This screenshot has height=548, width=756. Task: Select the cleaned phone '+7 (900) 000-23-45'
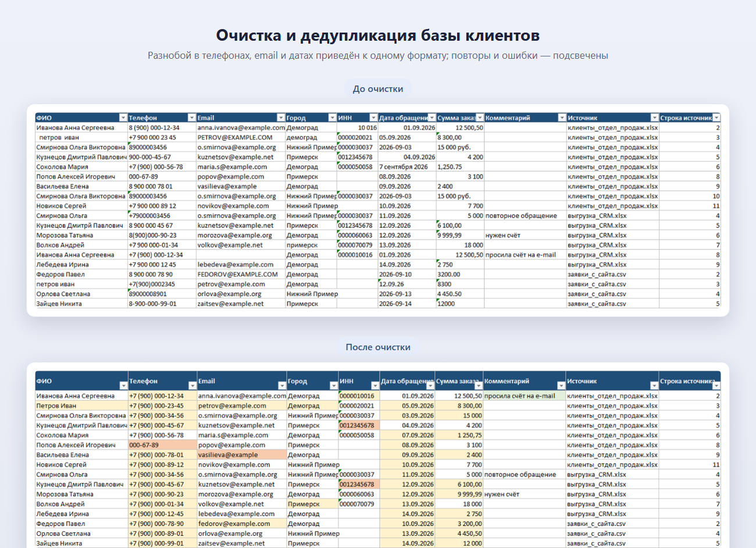click(163, 406)
